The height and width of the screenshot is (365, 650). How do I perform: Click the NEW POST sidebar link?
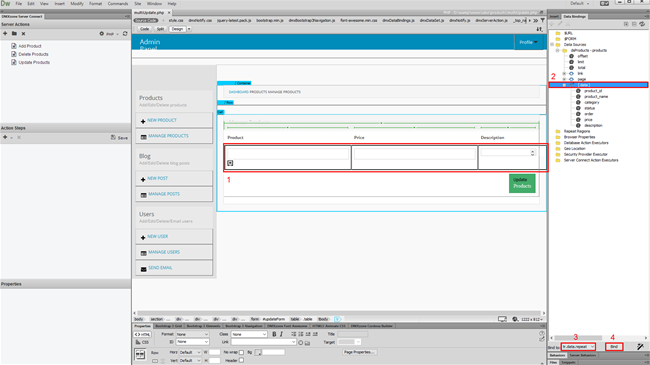[x=158, y=178]
